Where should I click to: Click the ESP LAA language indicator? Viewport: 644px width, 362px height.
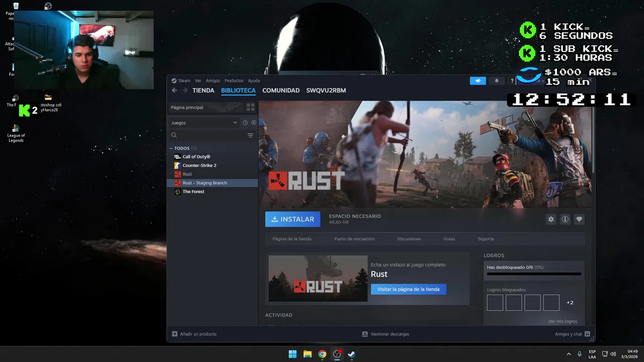[592, 354]
